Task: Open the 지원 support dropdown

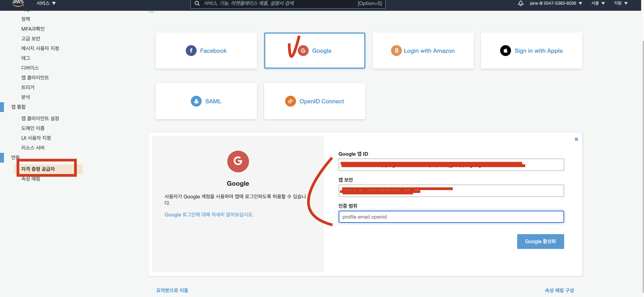Action: point(621,3)
